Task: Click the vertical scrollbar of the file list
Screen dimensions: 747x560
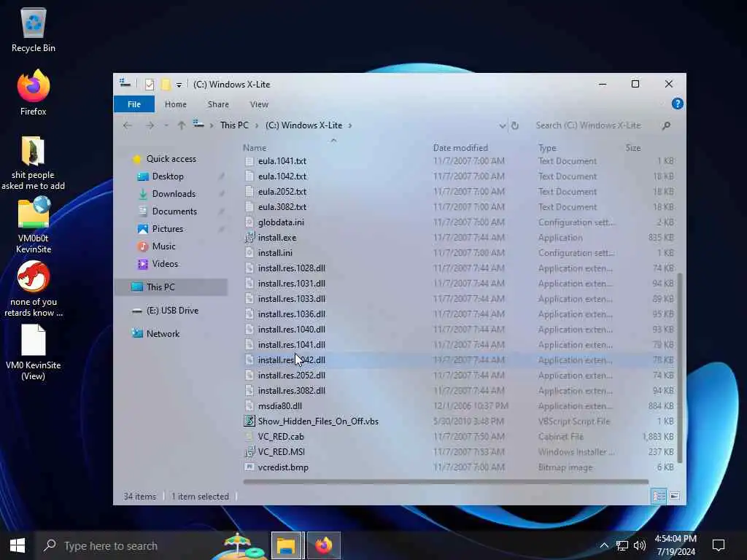Action: coord(680,367)
